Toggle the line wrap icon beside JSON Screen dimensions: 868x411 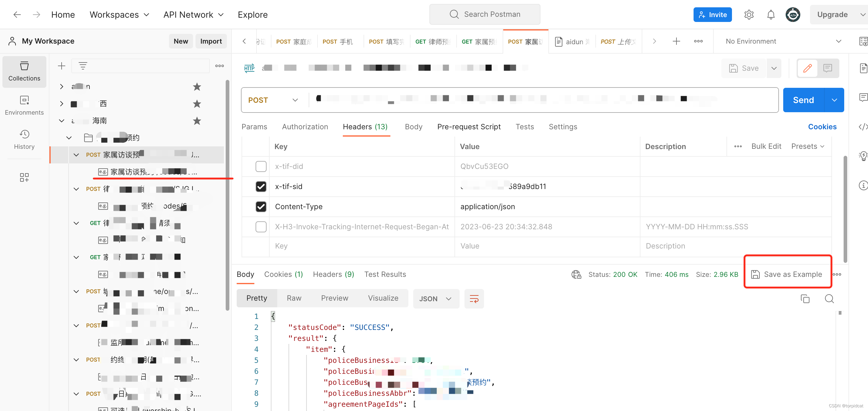(474, 298)
